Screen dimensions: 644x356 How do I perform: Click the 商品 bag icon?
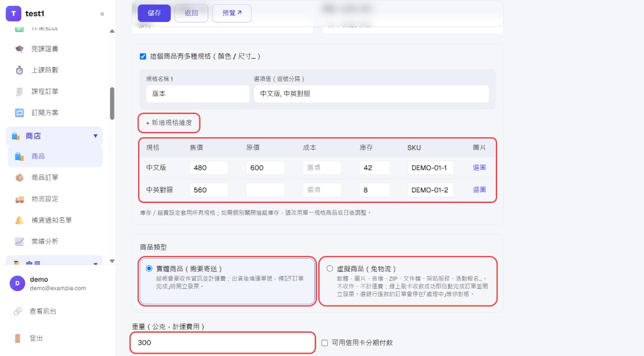[19, 156]
